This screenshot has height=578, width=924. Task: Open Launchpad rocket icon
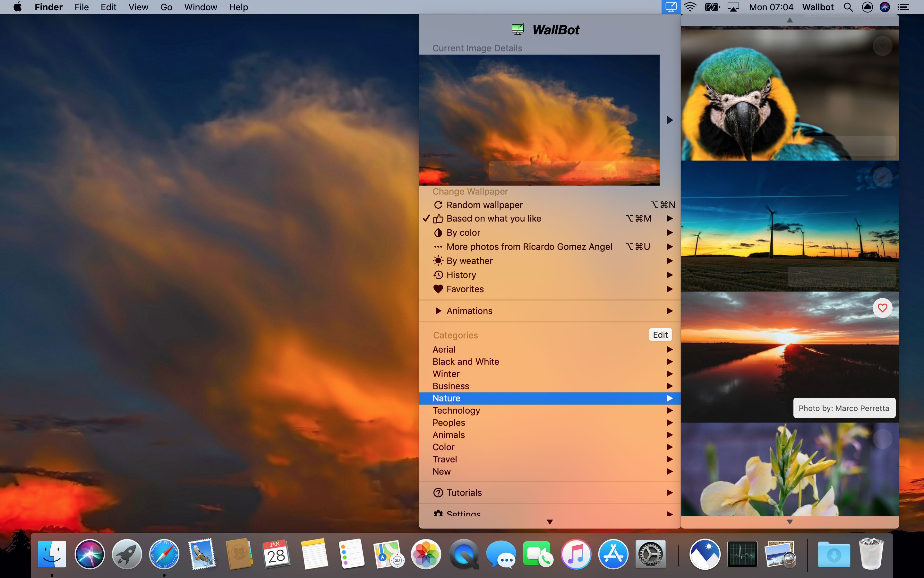[x=127, y=554]
